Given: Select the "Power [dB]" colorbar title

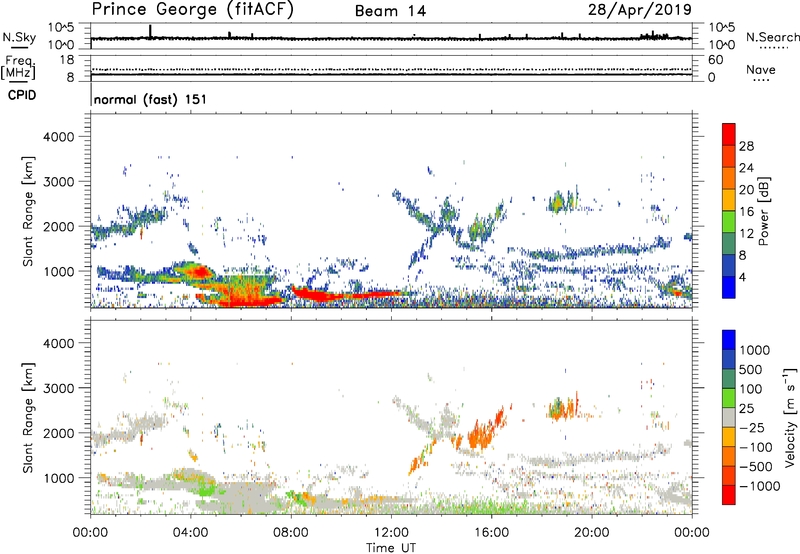Looking at the screenshot, I should (764, 211).
